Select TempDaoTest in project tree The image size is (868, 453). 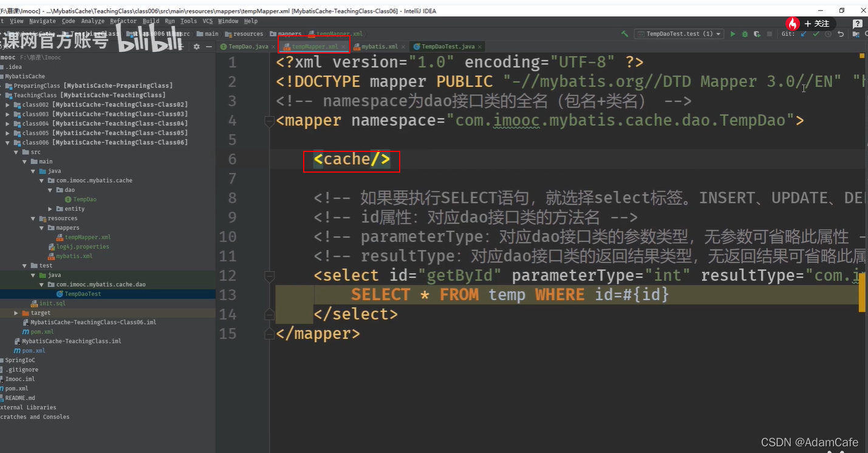point(79,294)
